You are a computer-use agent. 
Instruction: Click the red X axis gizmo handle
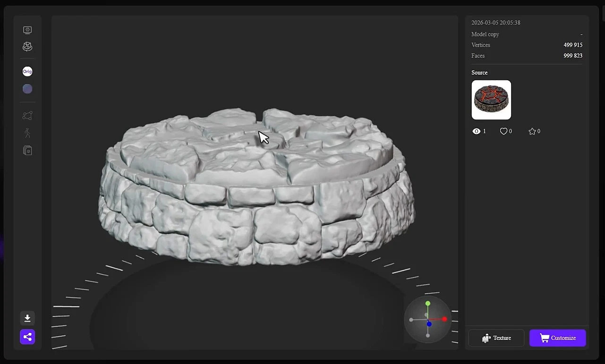[444, 319]
